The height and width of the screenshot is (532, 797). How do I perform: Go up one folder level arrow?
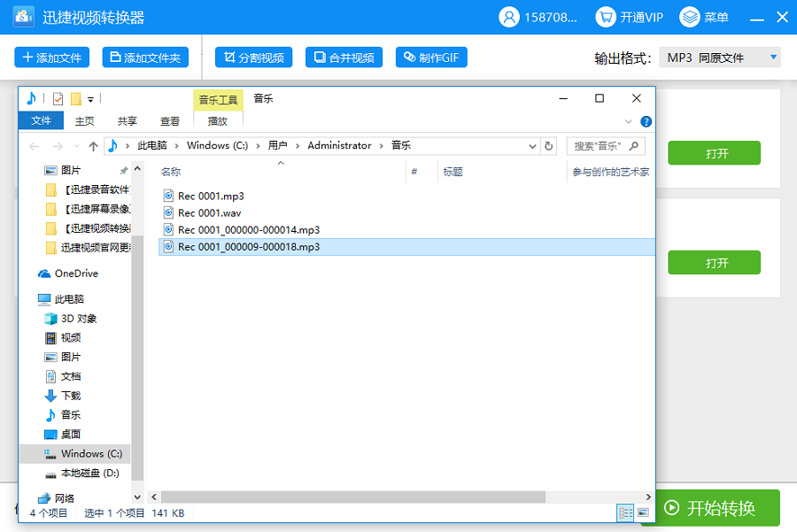93,146
